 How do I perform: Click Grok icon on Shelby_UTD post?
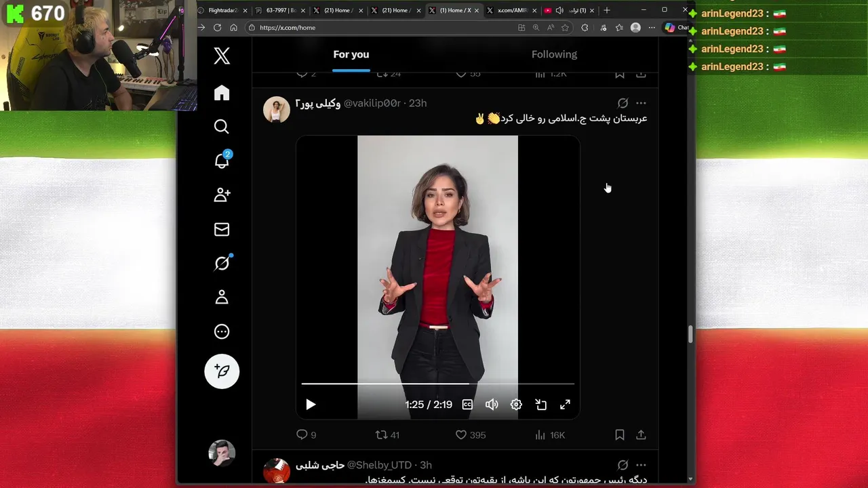[623, 465]
